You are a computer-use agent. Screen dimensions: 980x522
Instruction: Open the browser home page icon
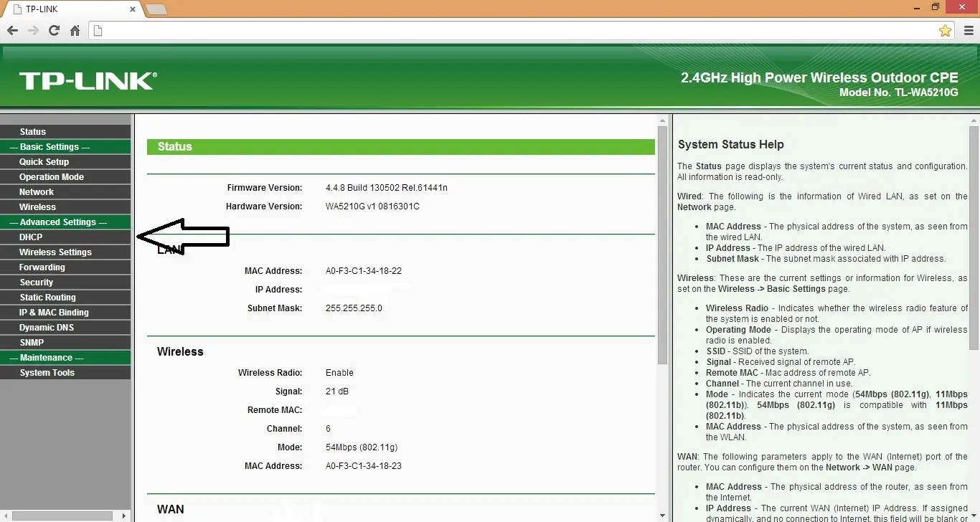click(x=75, y=30)
